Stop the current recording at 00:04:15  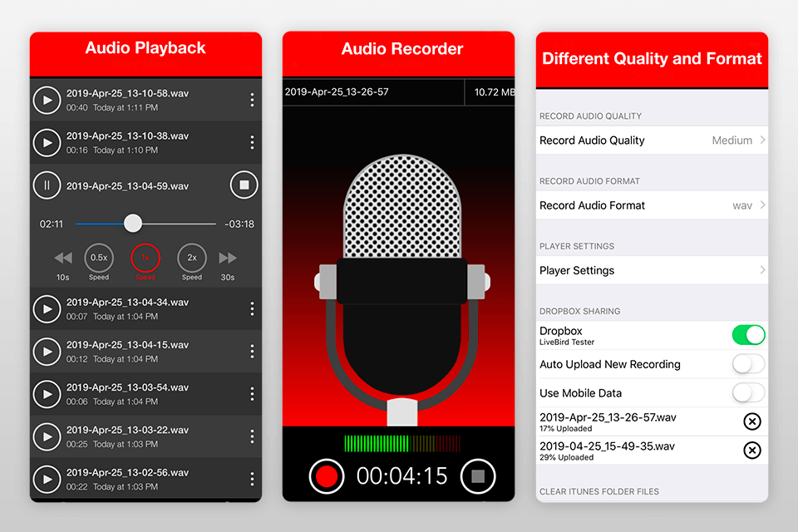coord(478,476)
